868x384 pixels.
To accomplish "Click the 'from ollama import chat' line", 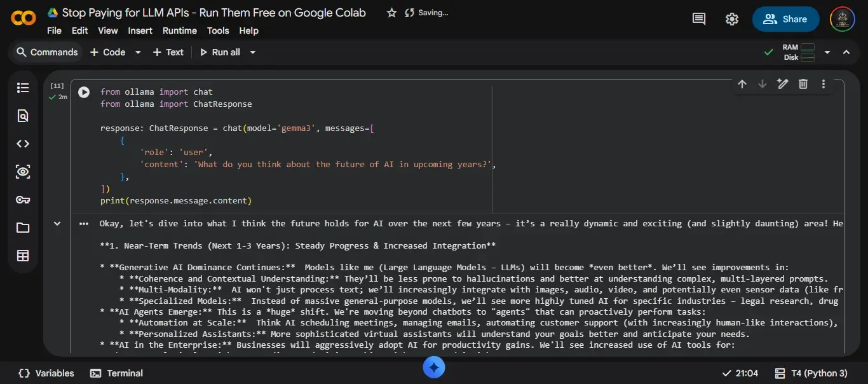I will (156, 92).
